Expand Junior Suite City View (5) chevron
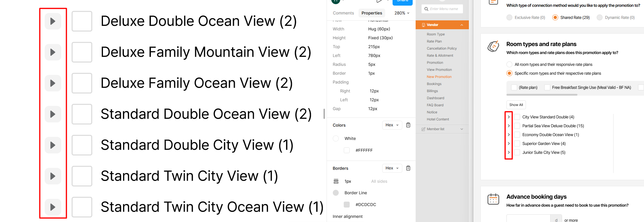 (509, 152)
